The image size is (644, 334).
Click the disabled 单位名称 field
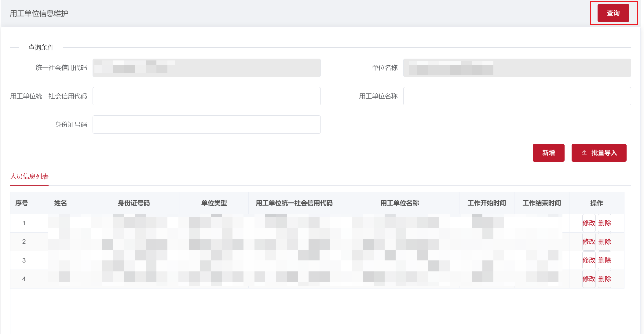tap(517, 68)
